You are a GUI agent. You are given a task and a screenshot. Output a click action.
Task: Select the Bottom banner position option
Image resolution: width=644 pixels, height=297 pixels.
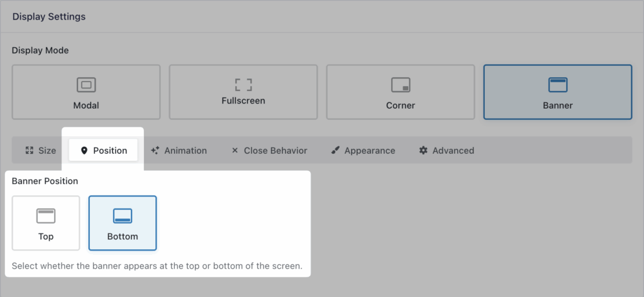[x=123, y=223]
